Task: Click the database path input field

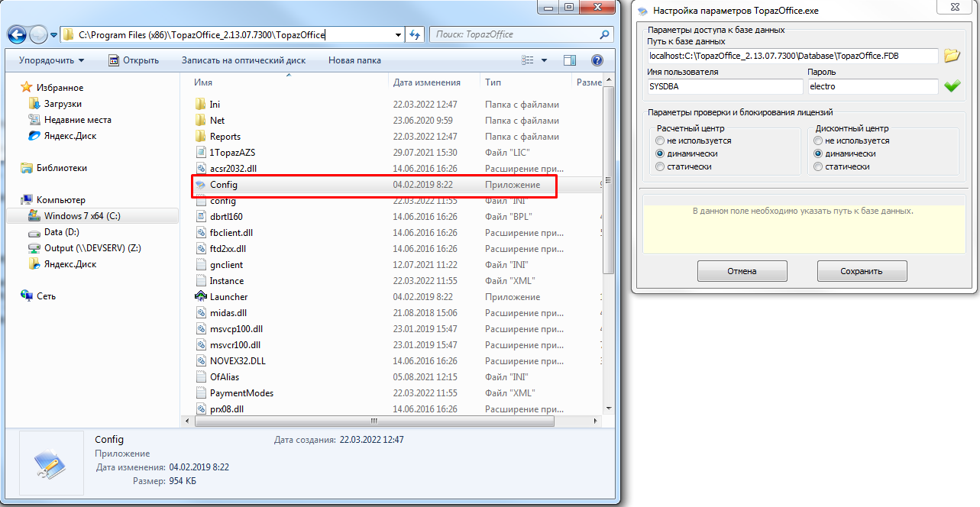Action: 791,56
